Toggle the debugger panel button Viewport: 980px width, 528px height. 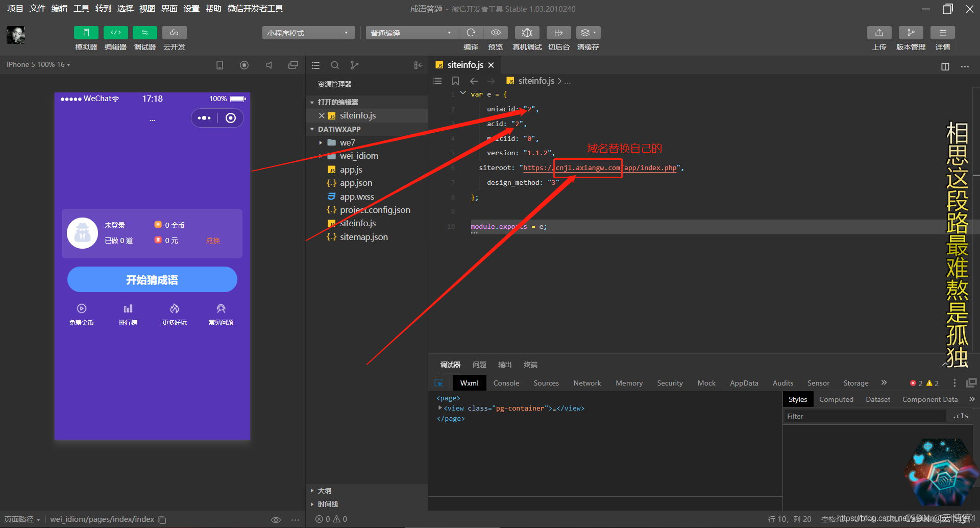coord(145,33)
